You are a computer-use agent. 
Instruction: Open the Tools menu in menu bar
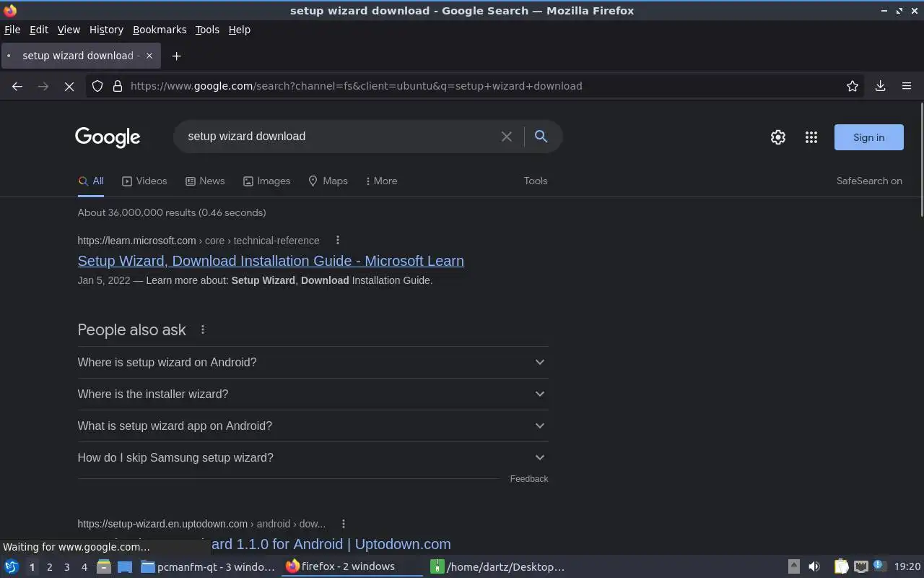(x=207, y=30)
